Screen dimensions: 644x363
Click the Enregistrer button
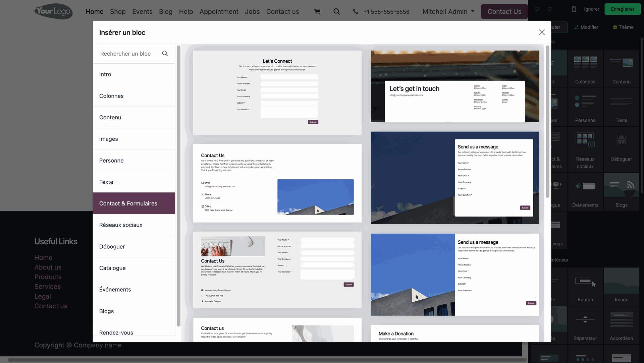(623, 9)
